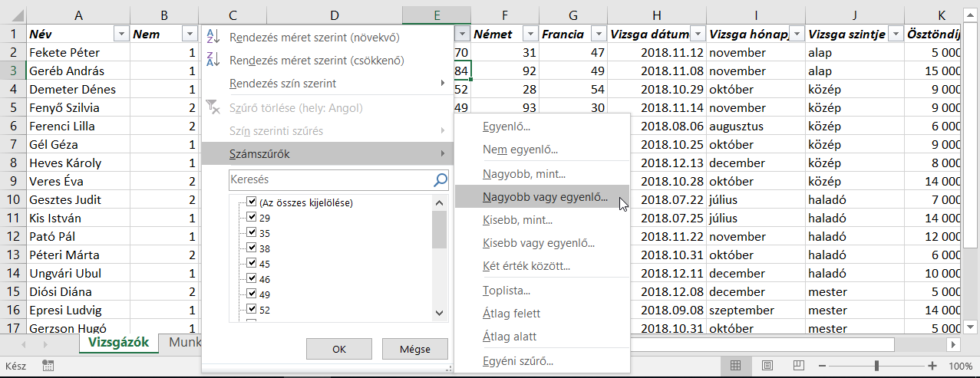Uncheck the value 29 in filter list
Screen dimensions: 980x378
click(x=252, y=218)
